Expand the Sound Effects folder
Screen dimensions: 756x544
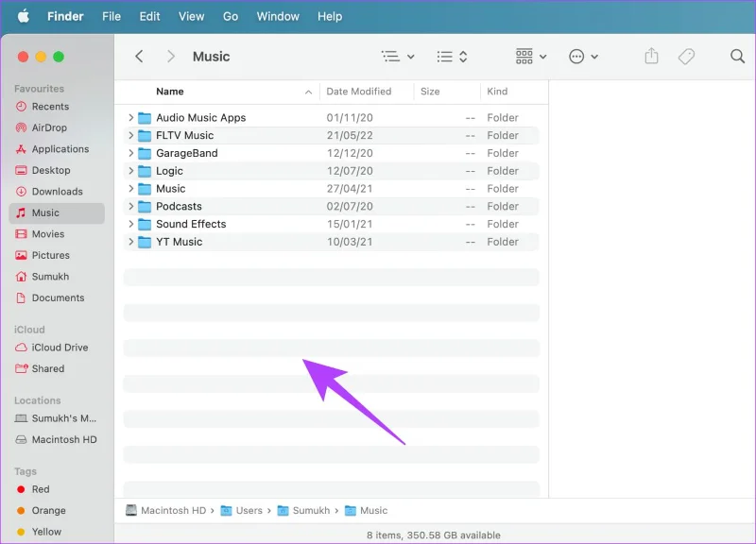(130, 224)
